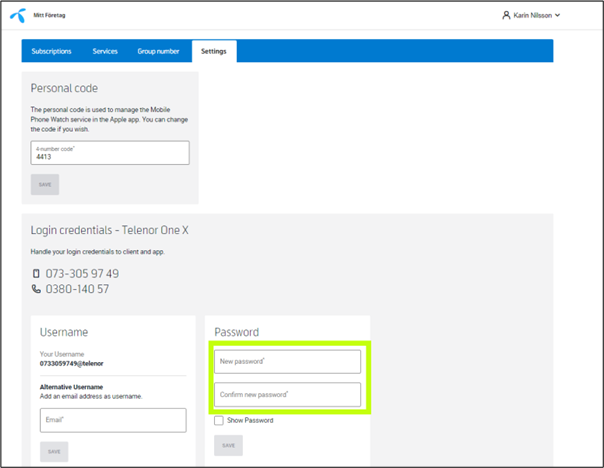The width and height of the screenshot is (604, 468).
Task: Expand the Karin Nilsson account chevron
Action: 557,15
